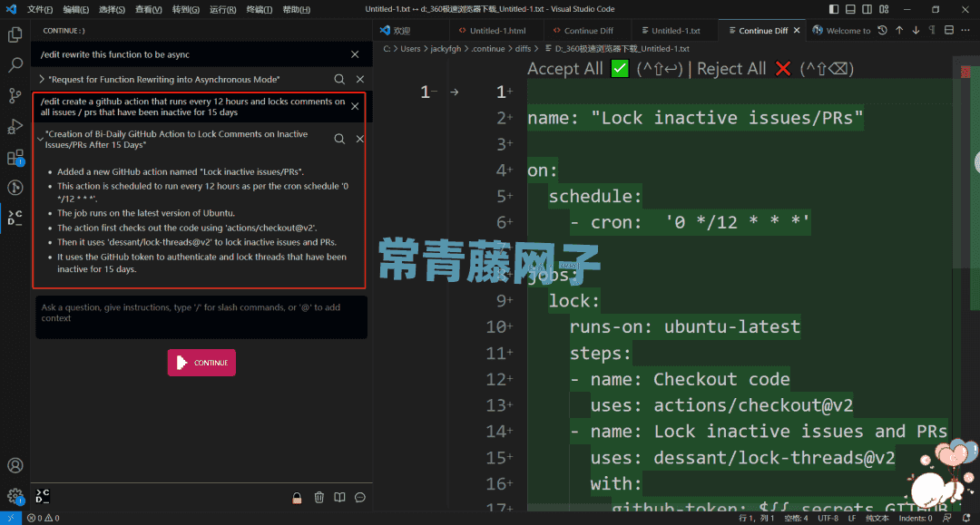Open the 编辑(E) menu

coord(75,9)
